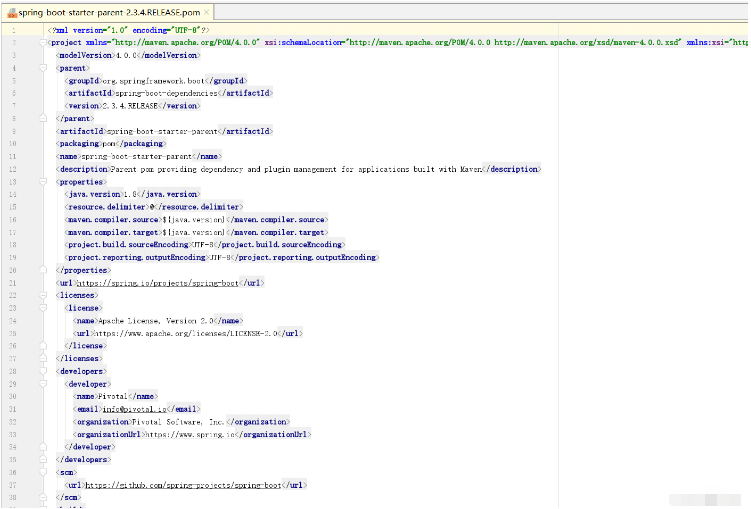
Task: Close the spring-boot-starter-parent pom tab
Action: click(206, 12)
